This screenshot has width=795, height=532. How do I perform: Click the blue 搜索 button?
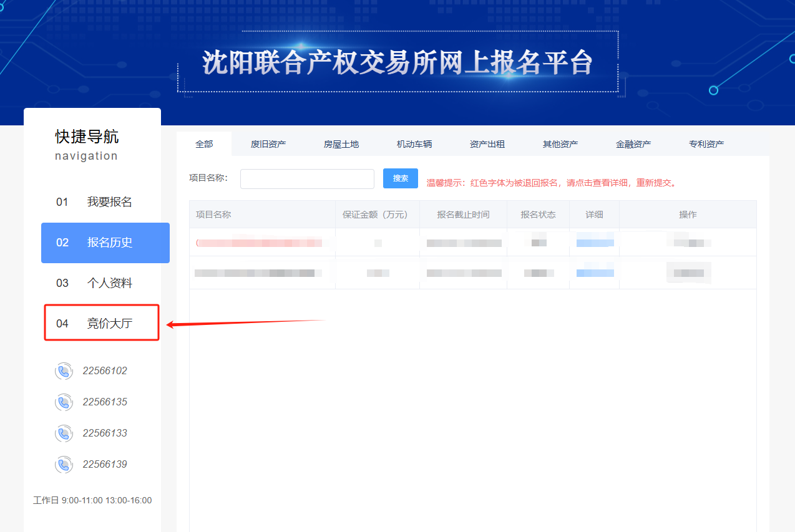click(401, 178)
